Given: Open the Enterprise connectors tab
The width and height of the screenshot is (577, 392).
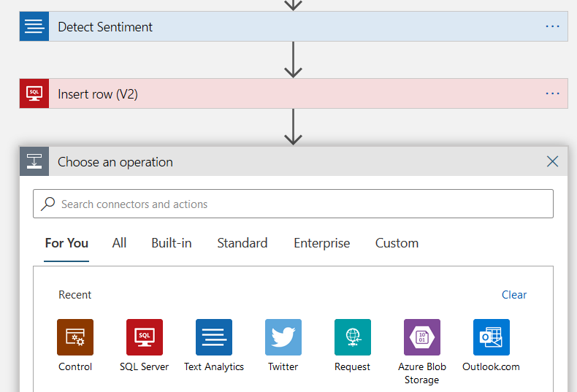Looking at the screenshot, I should point(321,243).
